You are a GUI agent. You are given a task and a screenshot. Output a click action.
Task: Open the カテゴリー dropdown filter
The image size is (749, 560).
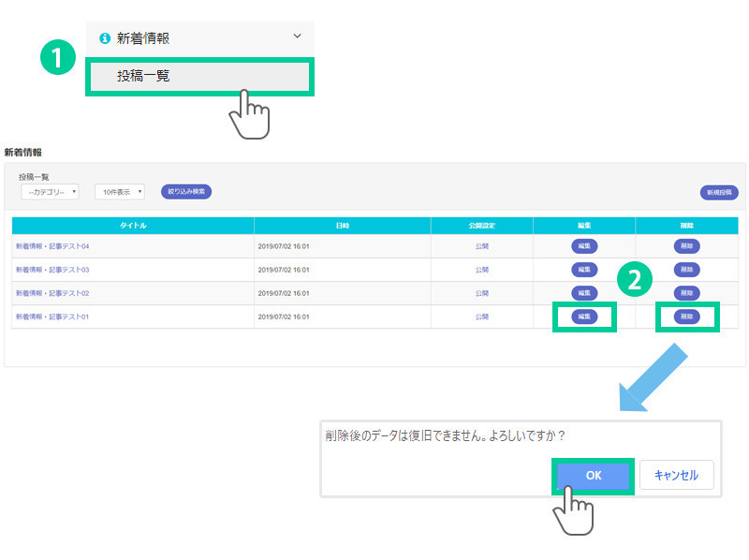pos(50,192)
